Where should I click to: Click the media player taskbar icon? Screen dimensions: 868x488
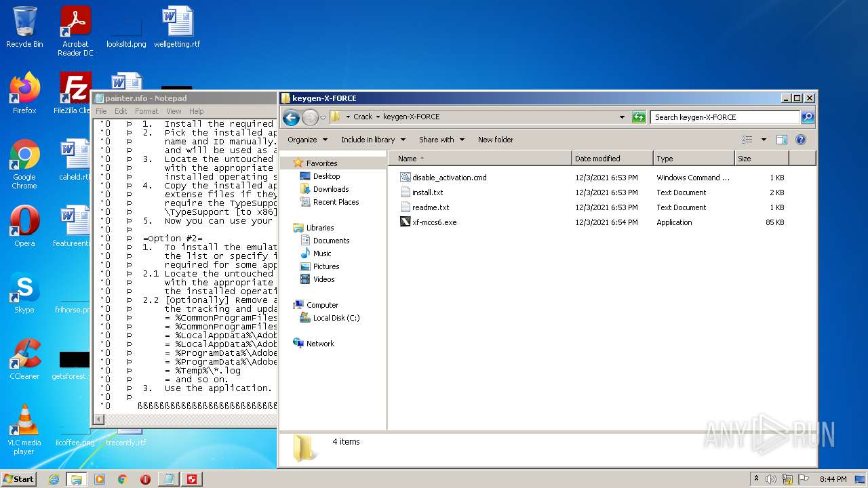click(100, 479)
